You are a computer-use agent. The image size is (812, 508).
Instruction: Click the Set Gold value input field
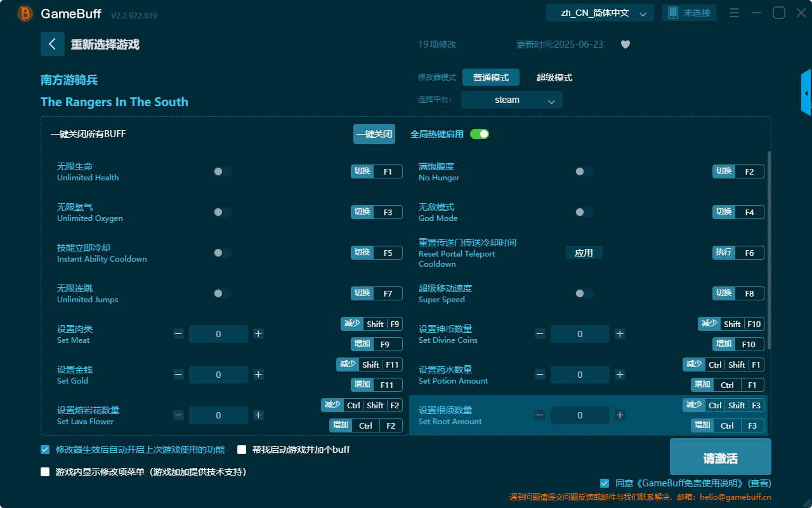[x=218, y=374]
